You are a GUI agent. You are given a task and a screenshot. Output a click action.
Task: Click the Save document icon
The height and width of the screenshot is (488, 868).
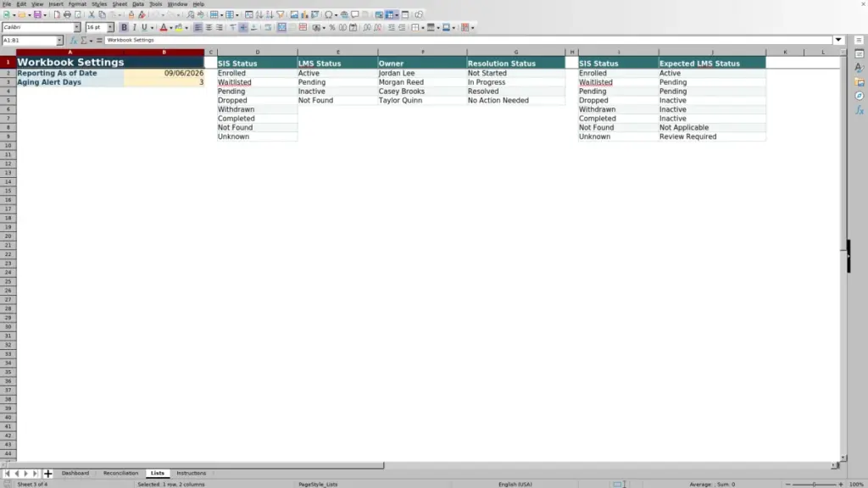[37, 14]
